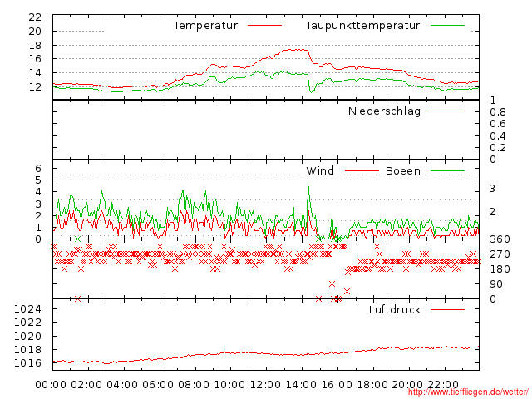Click the tieffliegen.de/wetter URL link

pos(468,392)
